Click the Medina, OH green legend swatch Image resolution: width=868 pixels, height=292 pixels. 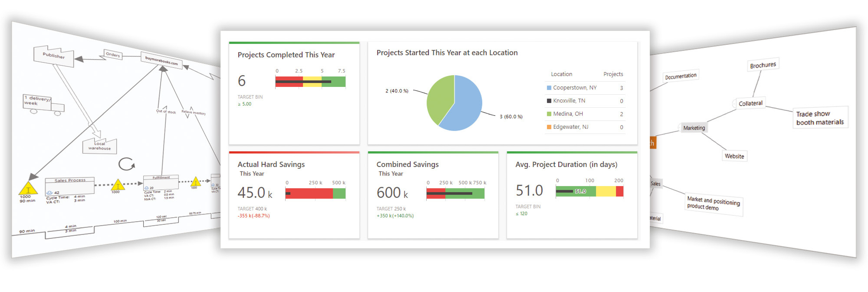pyautogui.click(x=549, y=114)
